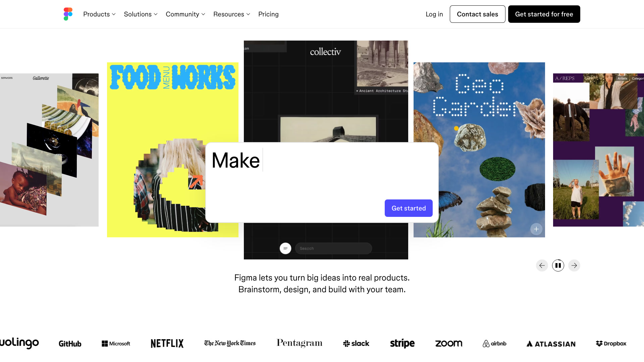644x362 pixels.
Task: Click the Microsoft logo in the customer strip
Action: [115, 343]
